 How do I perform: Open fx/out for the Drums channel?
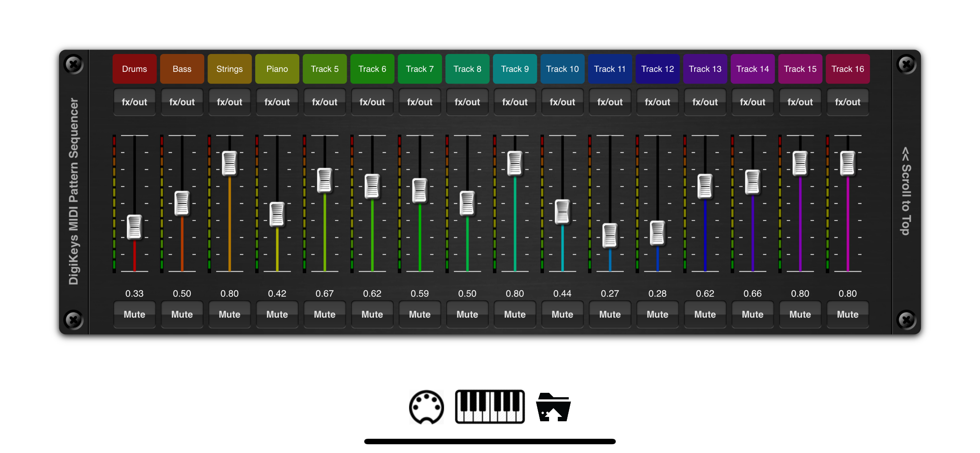click(x=134, y=102)
